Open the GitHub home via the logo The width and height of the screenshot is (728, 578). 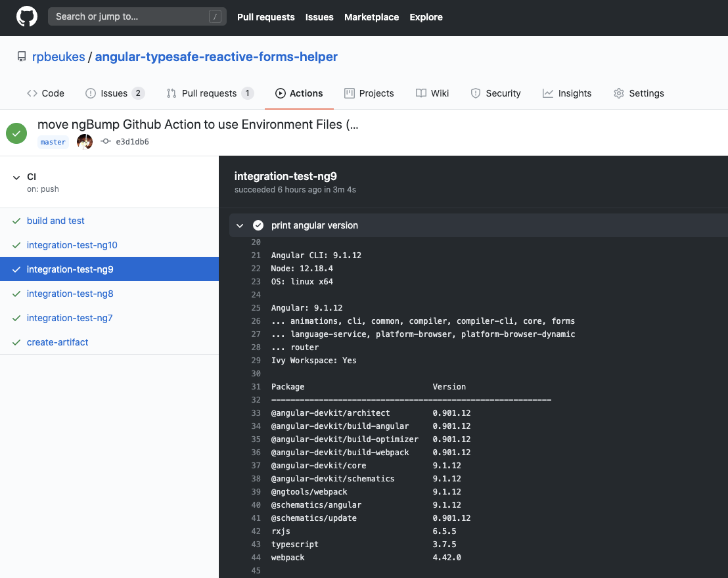[x=26, y=18]
